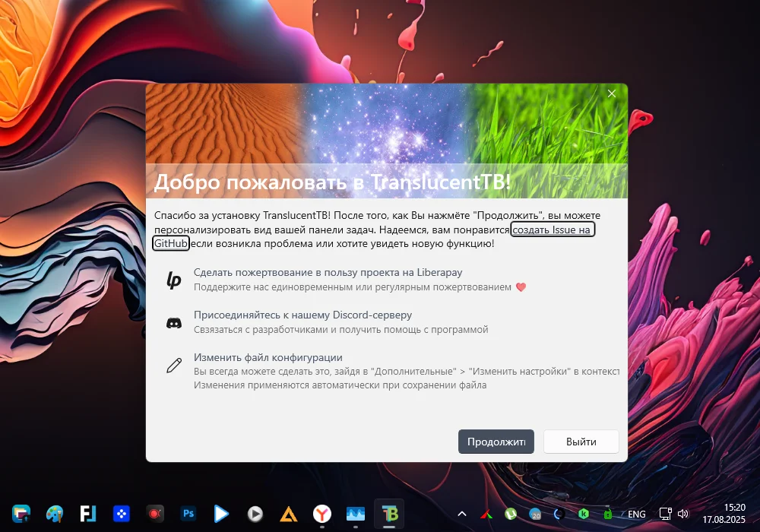Open the volume speaker tray icon
Viewport: 760px width, 532px height.
tap(683, 514)
